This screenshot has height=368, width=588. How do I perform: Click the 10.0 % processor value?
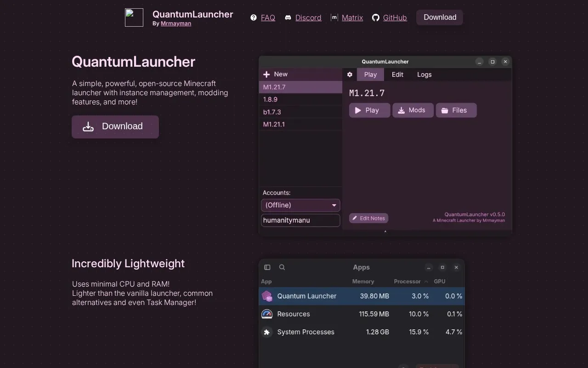(418, 314)
